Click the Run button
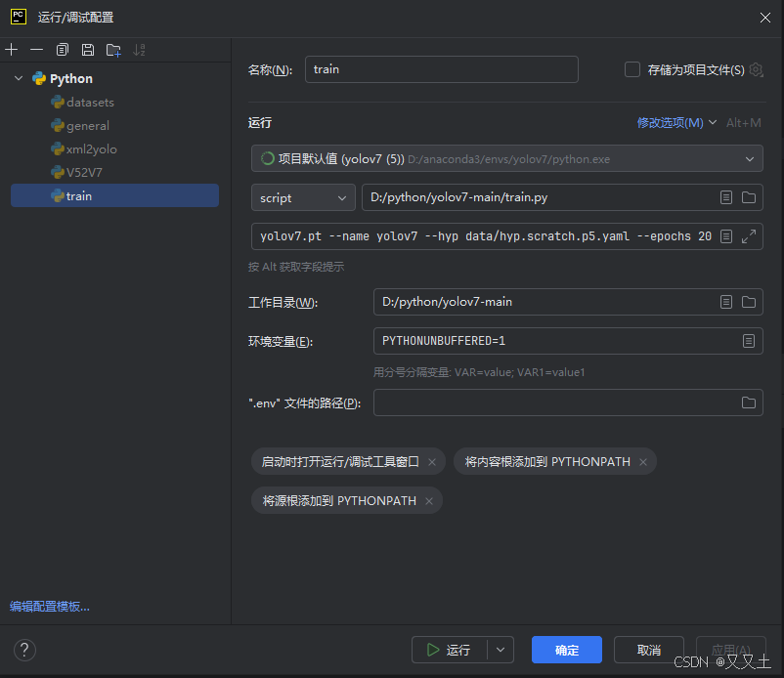 click(x=449, y=650)
